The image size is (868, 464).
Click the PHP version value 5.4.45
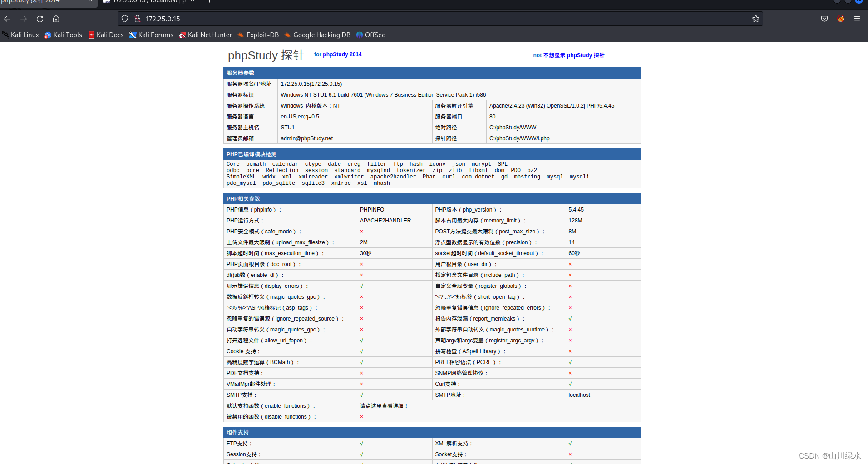(x=576, y=210)
